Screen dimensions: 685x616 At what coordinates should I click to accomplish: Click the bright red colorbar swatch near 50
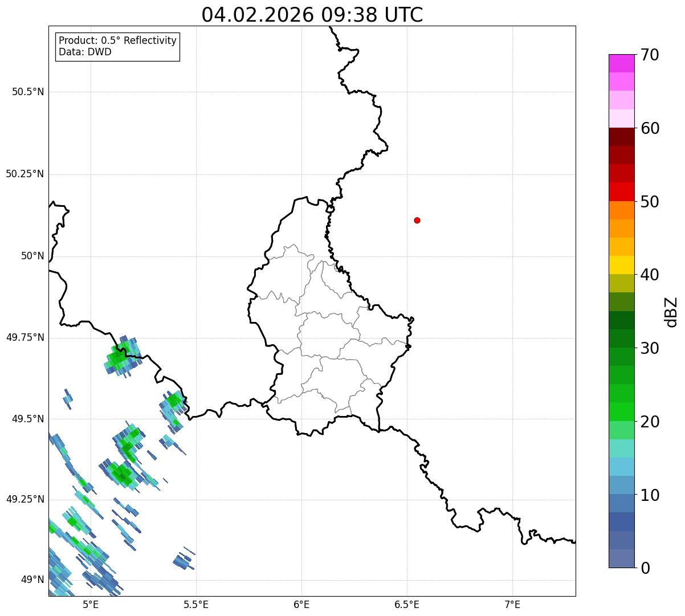[621, 191]
